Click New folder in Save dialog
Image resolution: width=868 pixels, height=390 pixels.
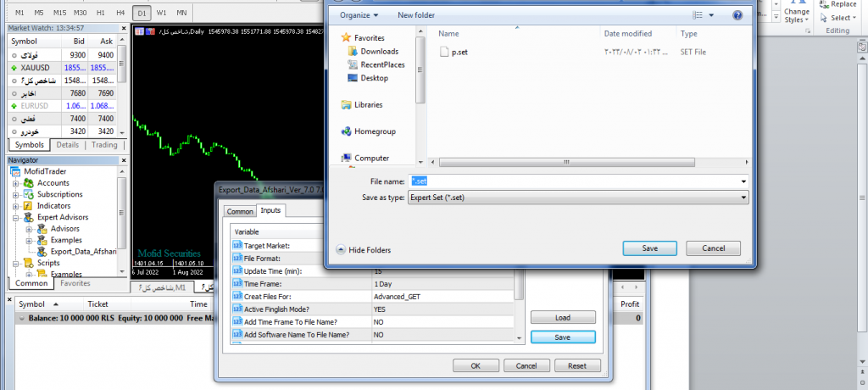coord(416,15)
